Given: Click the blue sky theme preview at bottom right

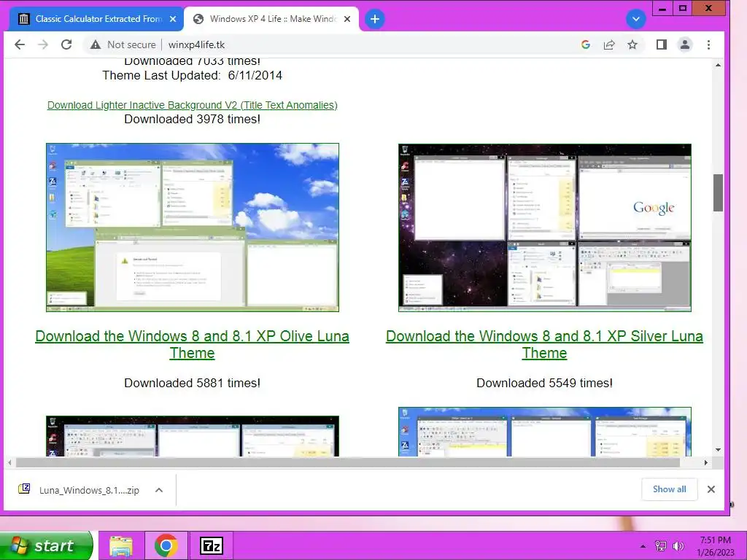Looking at the screenshot, I should tap(544, 432).
